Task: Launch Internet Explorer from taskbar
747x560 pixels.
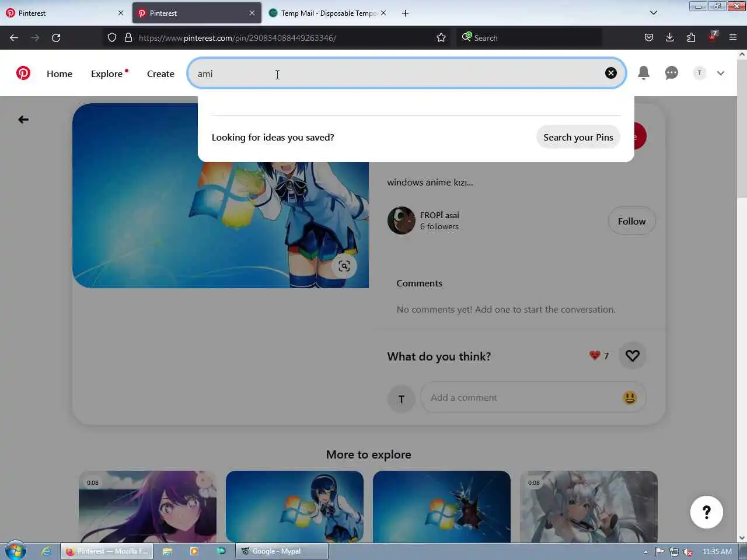Action: [46, 551]
